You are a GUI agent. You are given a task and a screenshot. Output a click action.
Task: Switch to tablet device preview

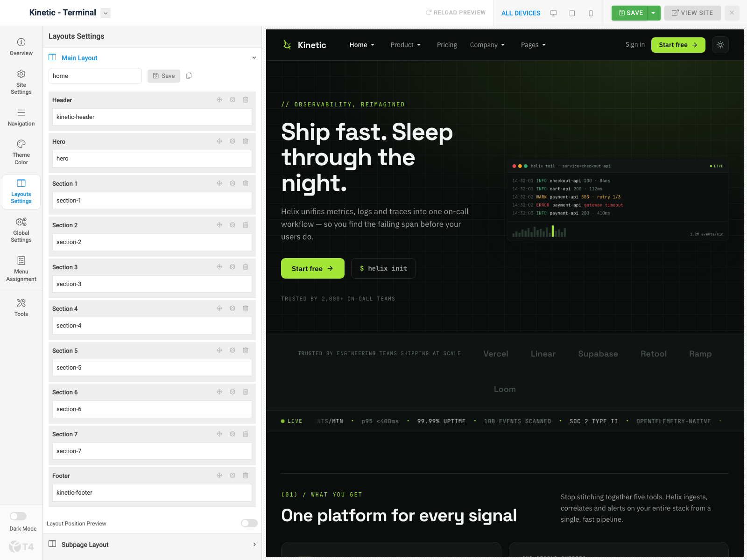[x=572, y=13]
